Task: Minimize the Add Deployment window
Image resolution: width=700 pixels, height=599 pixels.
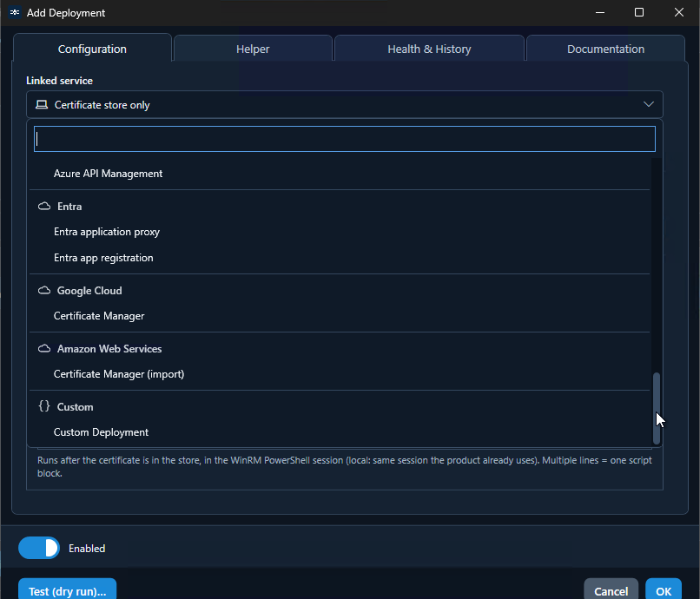Action: (600, 12)
